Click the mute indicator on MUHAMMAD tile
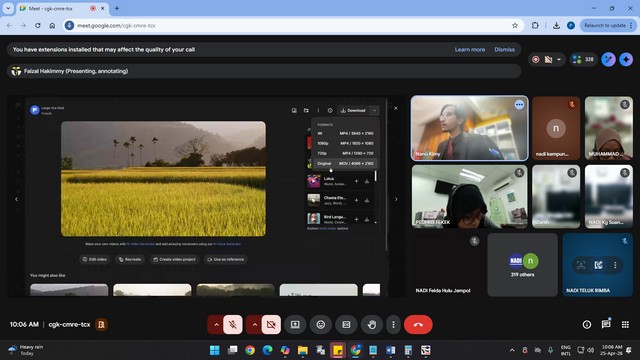The height and width of the screenshot is (360, 640). click(x=625, y=104)
